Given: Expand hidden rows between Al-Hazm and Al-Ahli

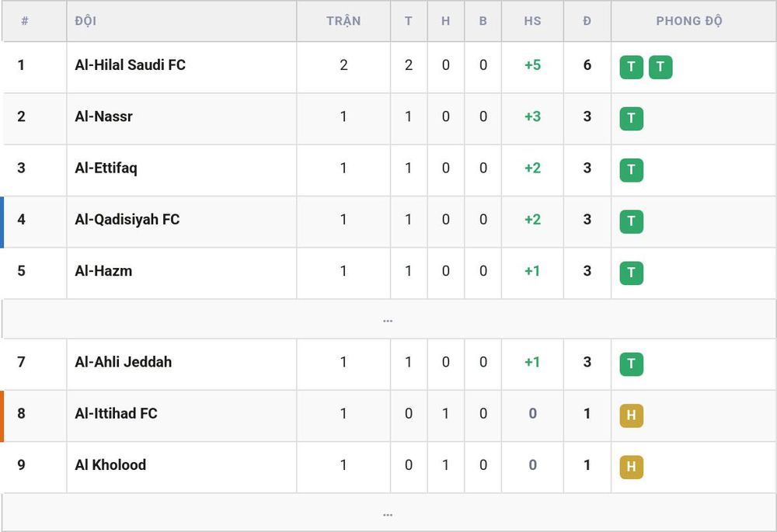Looking at the screenshot, I should (x=388, y=319).
